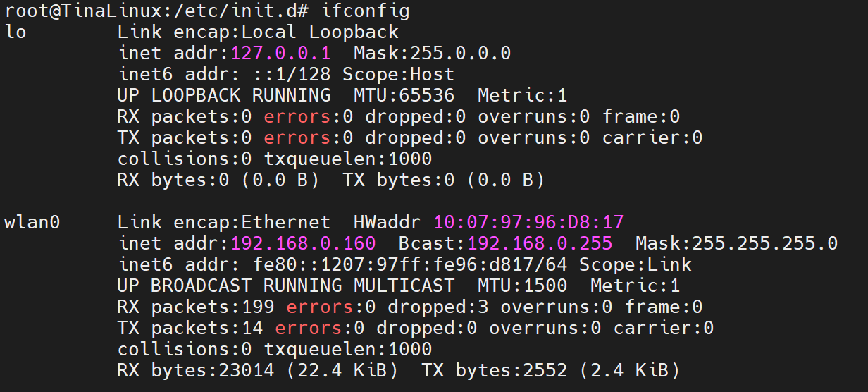Click the wlan0 interface name
The width and height of the screenshot is (868, 392).
click(32, 223)
